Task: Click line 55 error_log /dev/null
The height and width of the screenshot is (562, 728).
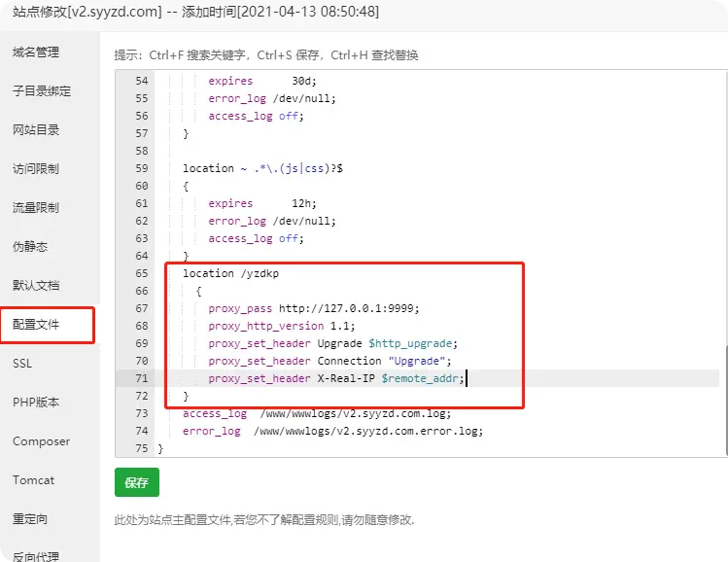Action: 271,98
